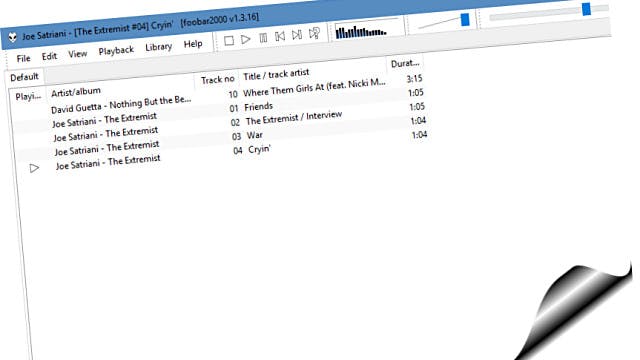Play a random track

click(314, 33)
